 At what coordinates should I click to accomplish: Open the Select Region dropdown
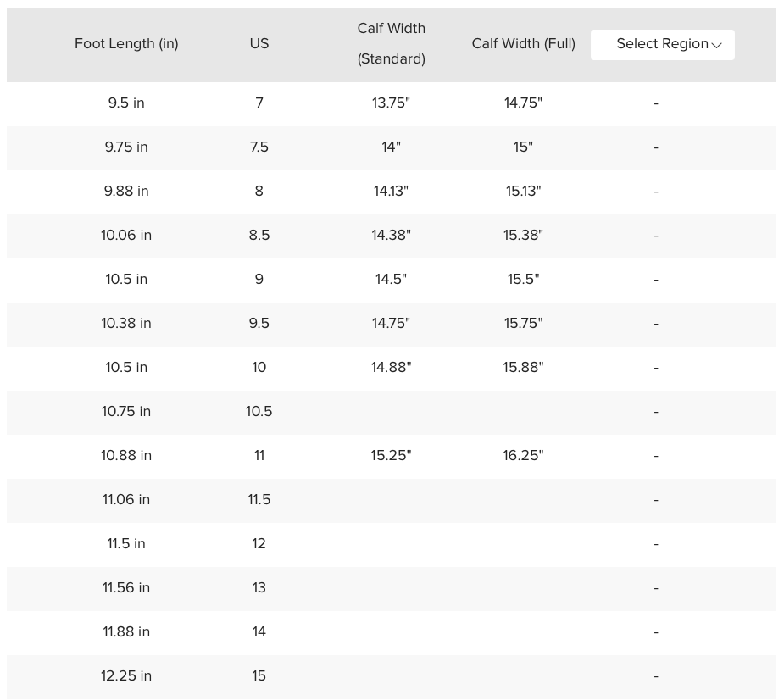[x=662, y=44]
